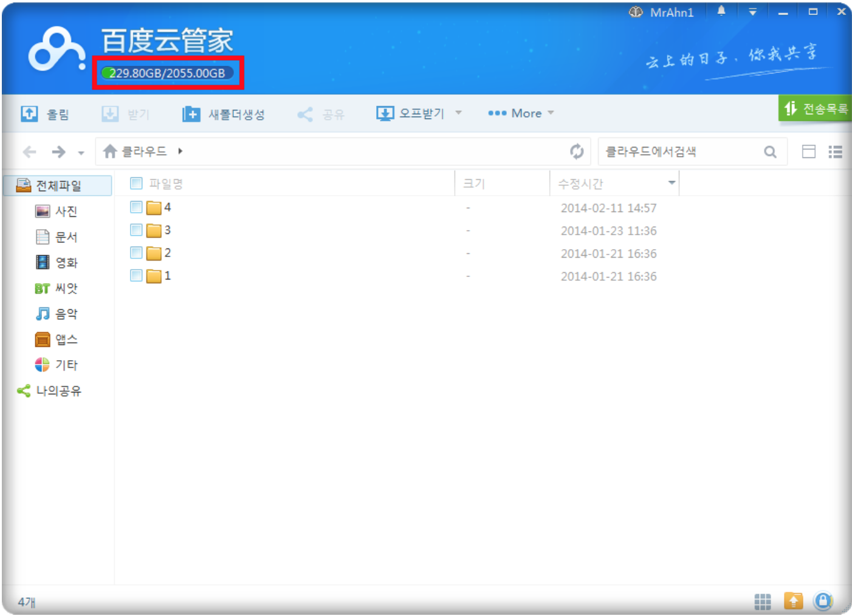Click the user avatar icon beside MrAhn1
The image size is (852, 616).
[636, 12]
